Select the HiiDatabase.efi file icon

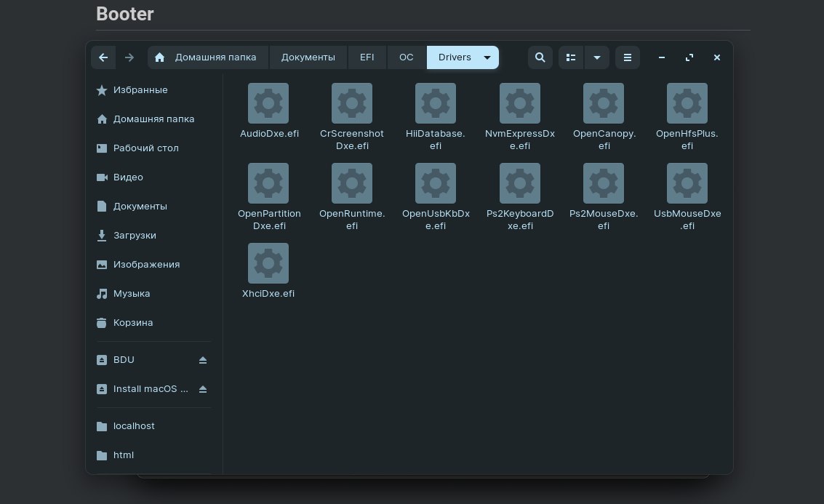pos(436,103)
